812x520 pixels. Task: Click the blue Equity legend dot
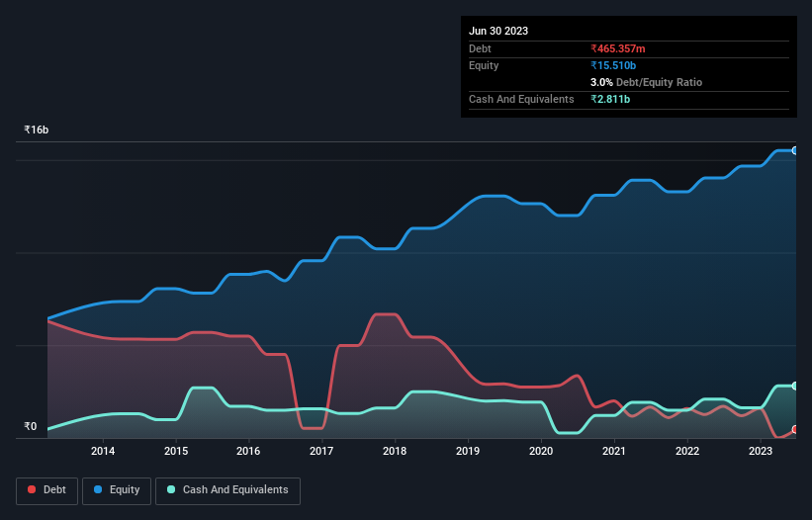(x=98, y=489)
